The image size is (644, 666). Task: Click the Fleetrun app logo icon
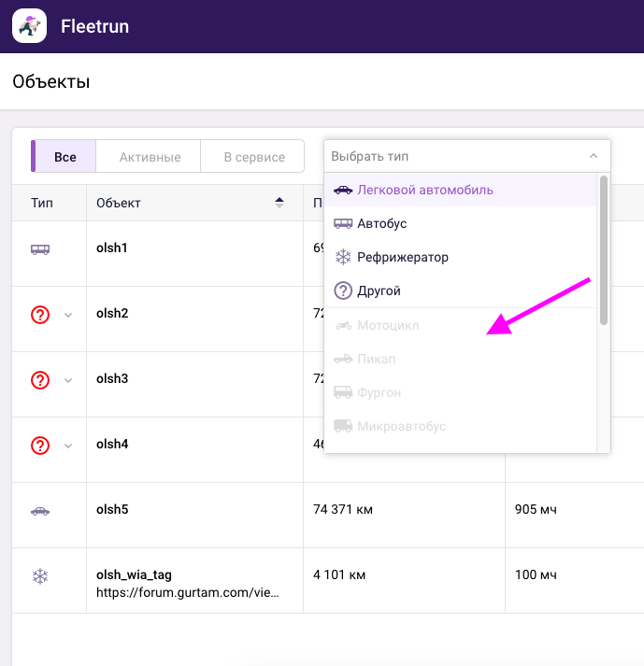point(30,26)
